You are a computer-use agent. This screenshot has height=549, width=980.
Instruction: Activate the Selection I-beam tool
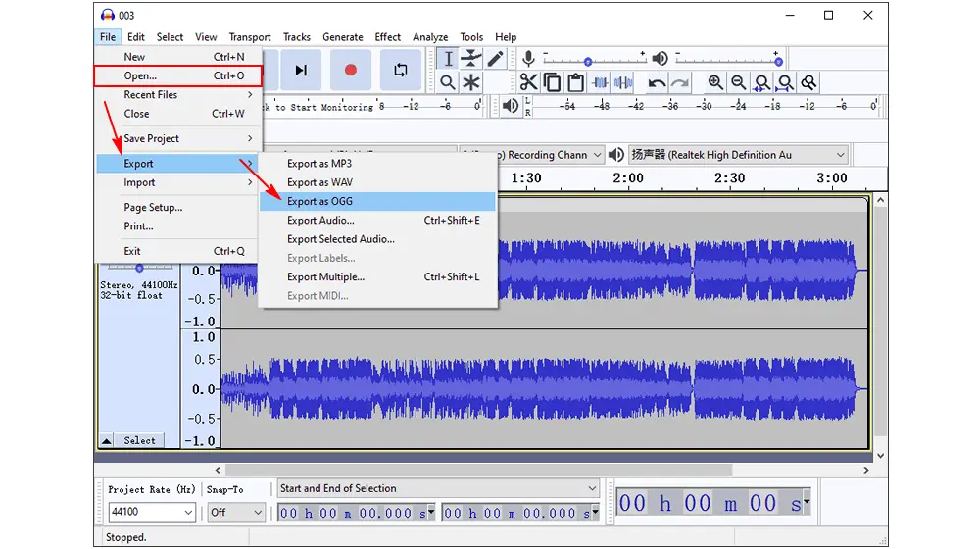pos(448,59)
